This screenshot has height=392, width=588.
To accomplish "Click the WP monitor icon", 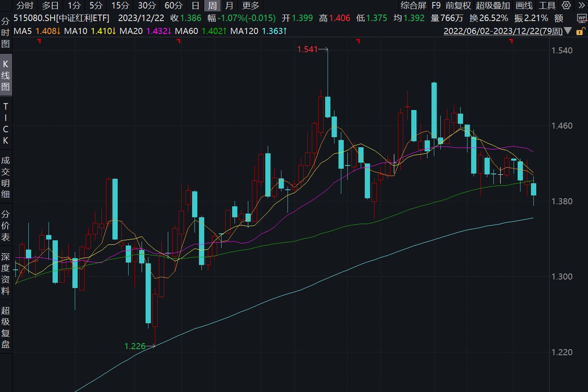I will [x=582, y=19].
